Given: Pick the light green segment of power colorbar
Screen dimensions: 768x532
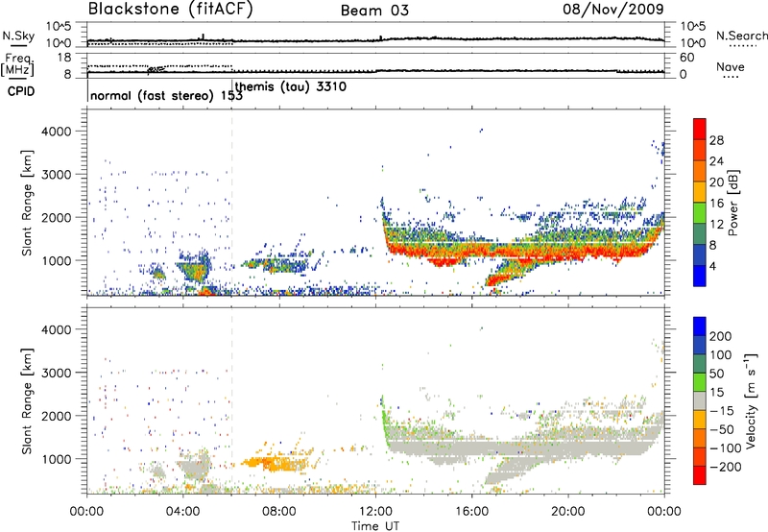Looking at the screenshot, I should (700, 212).
